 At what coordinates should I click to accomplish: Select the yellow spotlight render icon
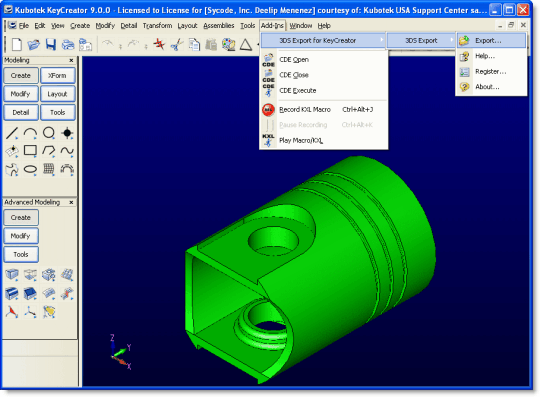tap(49, 312)
